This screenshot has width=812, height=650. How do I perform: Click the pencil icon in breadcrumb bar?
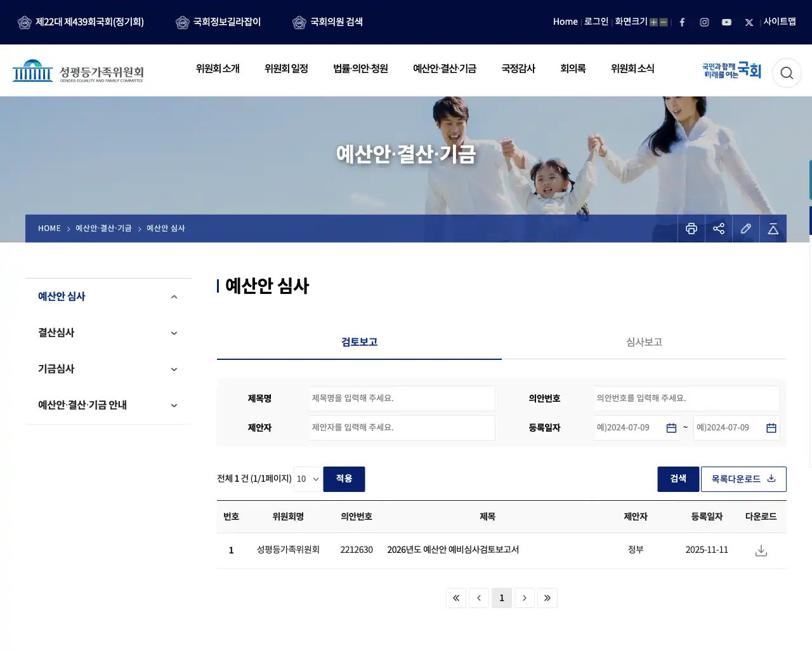(746, 229)
